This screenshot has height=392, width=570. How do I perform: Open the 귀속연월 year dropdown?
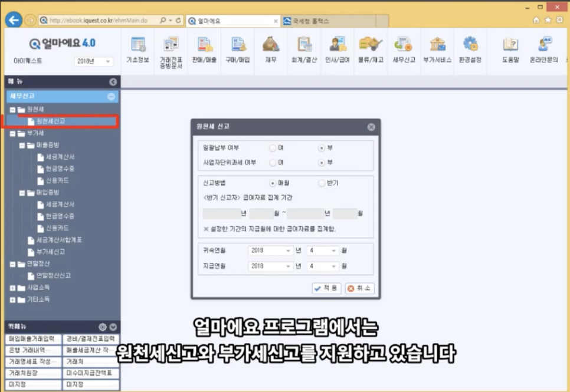[x=270, y=251]
